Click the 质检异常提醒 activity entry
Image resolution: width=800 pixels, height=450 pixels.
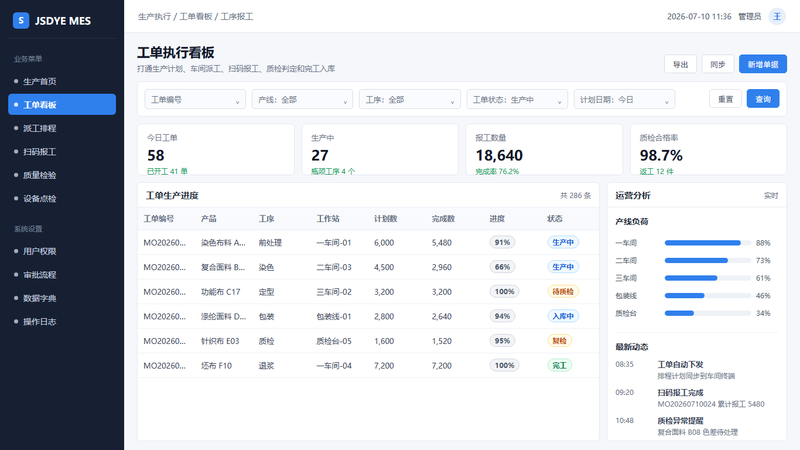[x=697, y=426]
